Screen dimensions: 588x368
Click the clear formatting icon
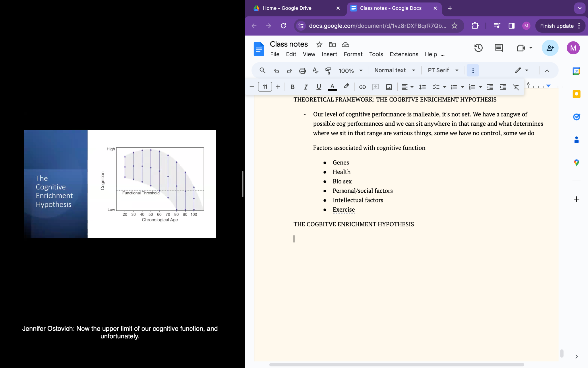click(516, 87)
